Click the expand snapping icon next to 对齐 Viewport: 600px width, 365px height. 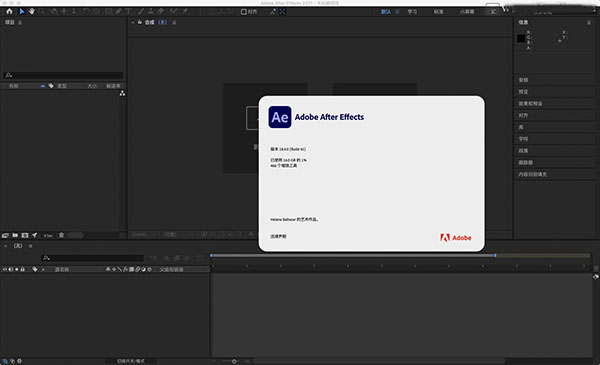coord(272,12)
